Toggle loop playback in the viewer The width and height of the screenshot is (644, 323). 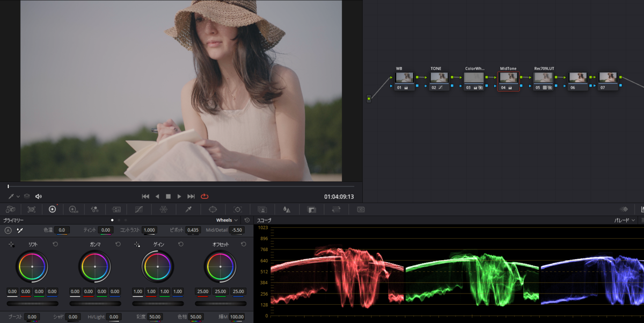click(x=204, y=197)
